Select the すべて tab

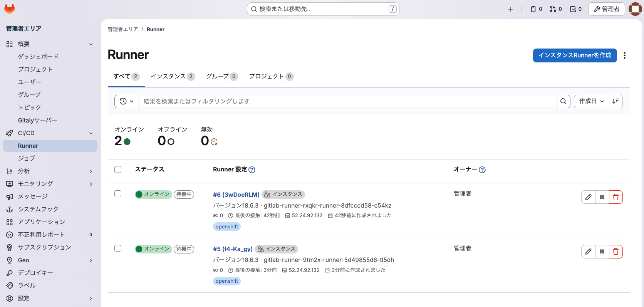point(126,76)
